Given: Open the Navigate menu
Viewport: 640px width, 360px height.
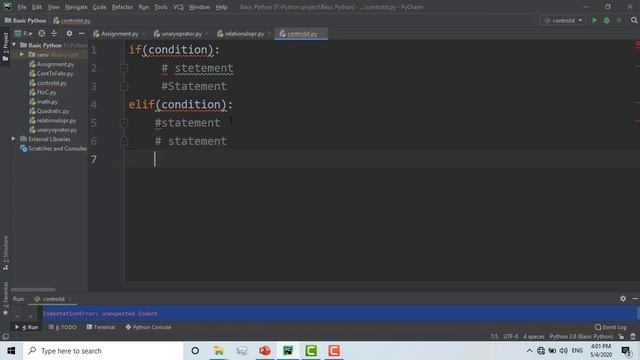Looking at the screenshot, I should 76,7.
